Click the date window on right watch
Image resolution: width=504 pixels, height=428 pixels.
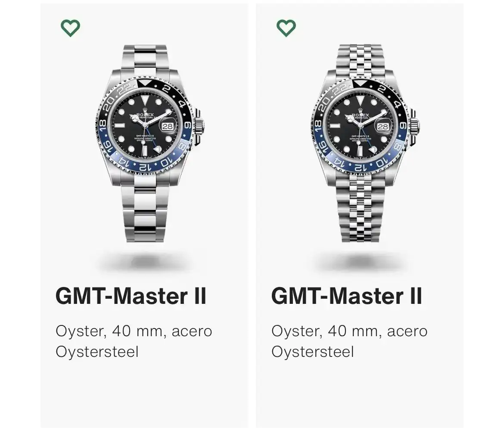(383, 127)
